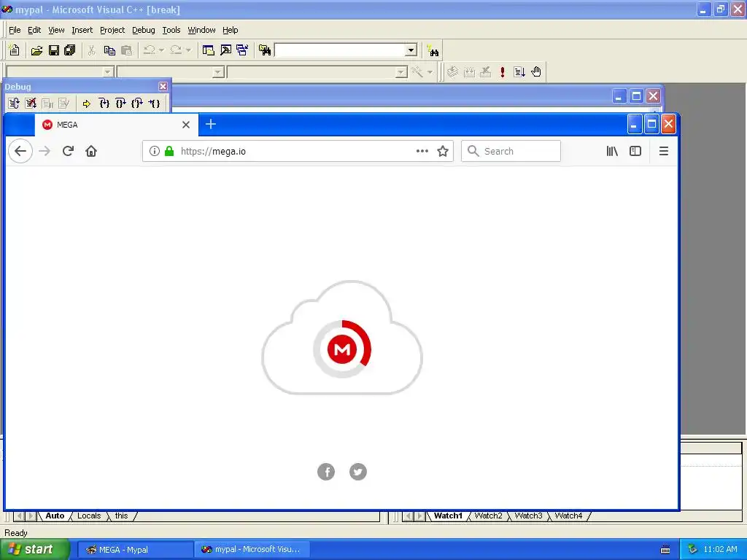Image resolution: width=747 pixels, height=560 pixels.
Task: Switch to mypal - Microsoft Visual taskbar button
Action: pyautogui.click(x=252, y=550)
